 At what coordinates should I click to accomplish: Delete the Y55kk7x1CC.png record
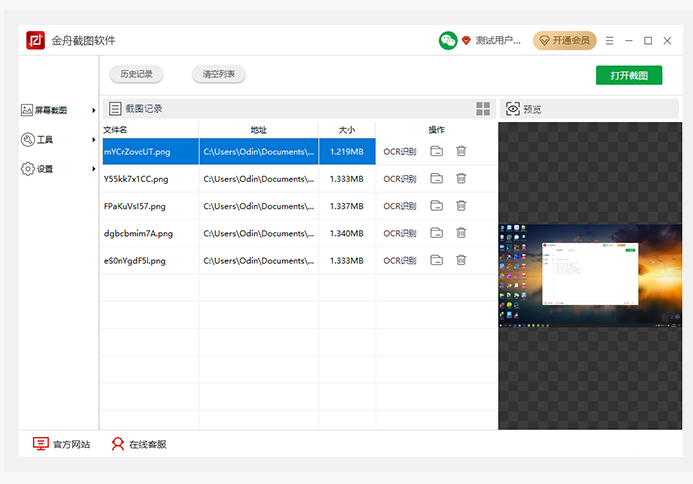pos(461,179)
